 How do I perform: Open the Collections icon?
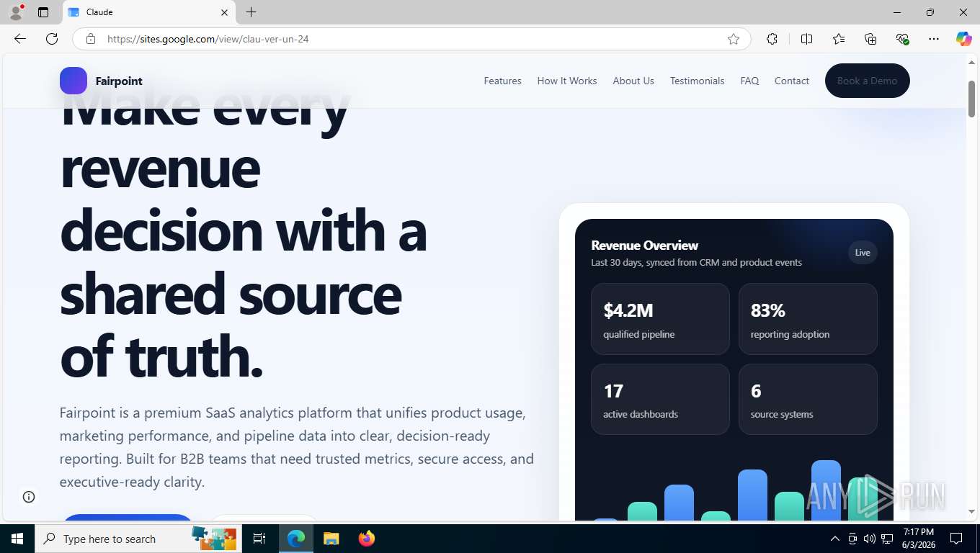point(870,39)
